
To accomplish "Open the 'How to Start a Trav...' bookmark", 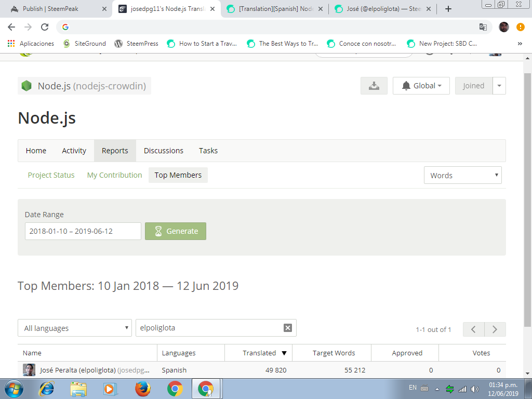I will coord(202,44).
